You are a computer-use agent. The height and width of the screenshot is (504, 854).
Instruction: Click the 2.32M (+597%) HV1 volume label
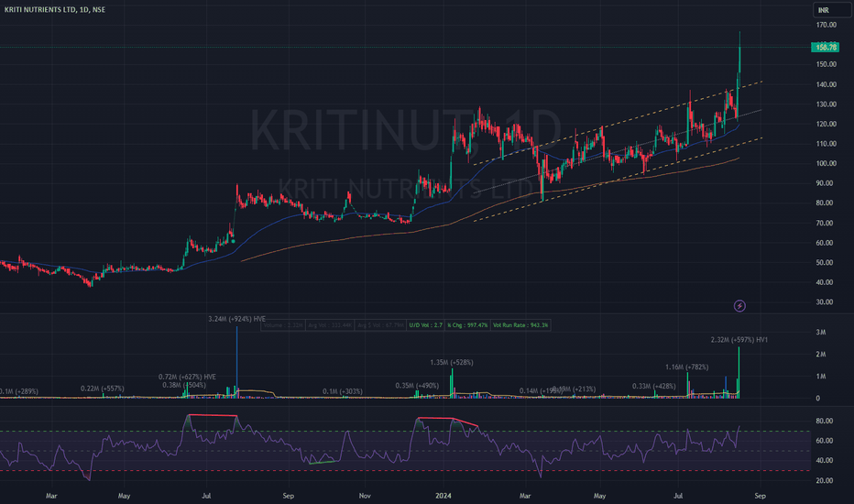[739, 340]
